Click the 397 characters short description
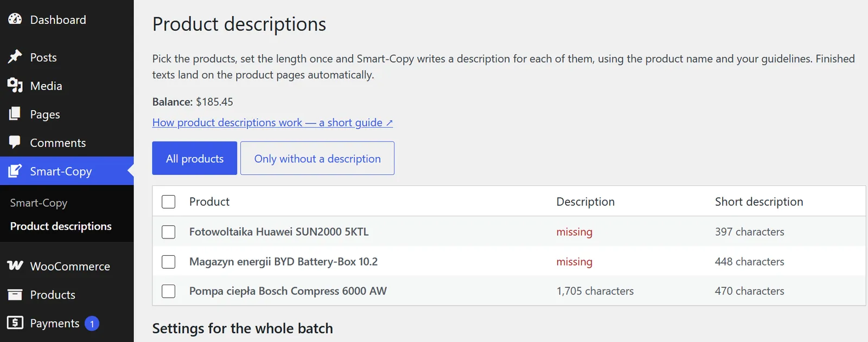This screenshot has height=342, width=868. 749,232
